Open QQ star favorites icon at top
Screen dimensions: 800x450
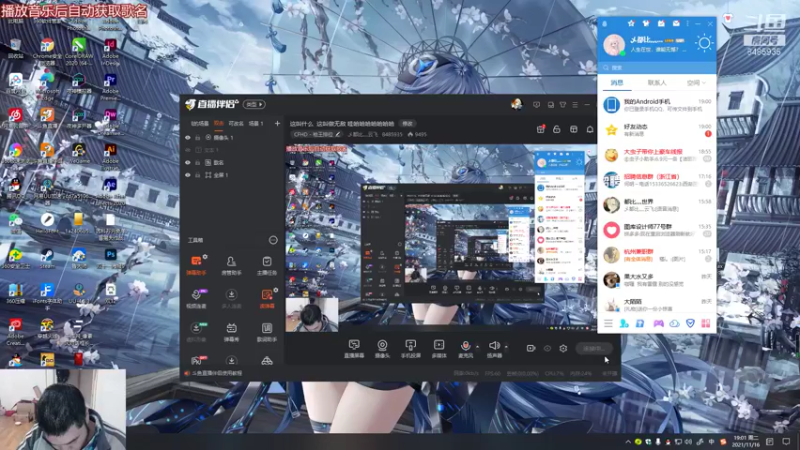pyautogui.click(x=631, y=23)
